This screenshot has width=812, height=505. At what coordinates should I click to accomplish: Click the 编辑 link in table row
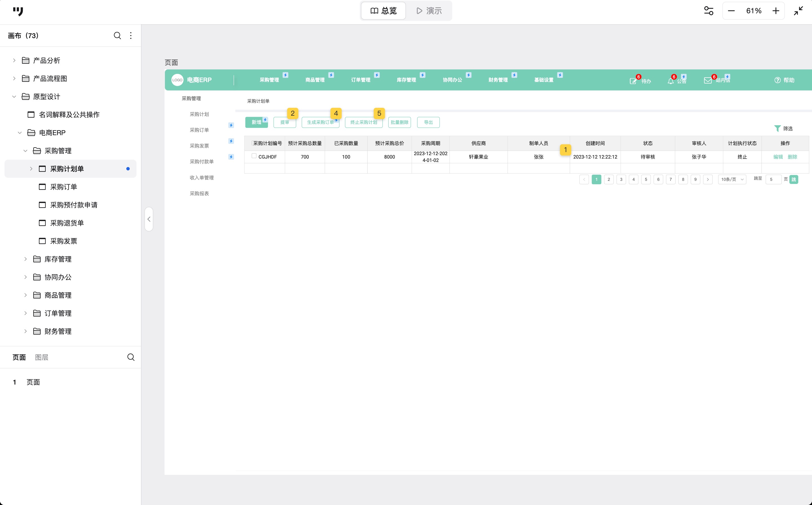[x=778, y=157]
